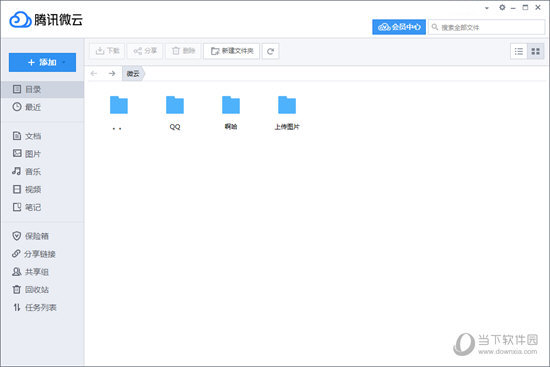Focus the 搜索全部文件 search field
This screenshot has width=550, height=367.
coord(487,27)
